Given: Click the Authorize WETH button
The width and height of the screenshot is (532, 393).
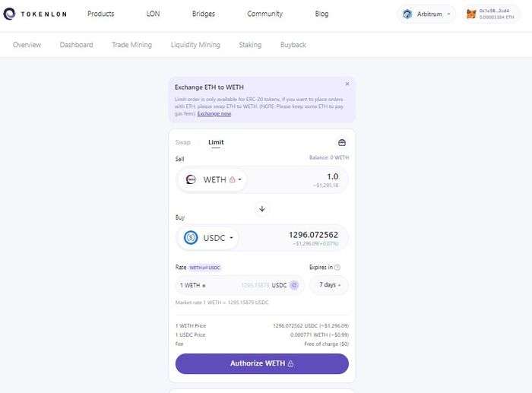Looking at the screenshot, I should (x=262, y=363).
